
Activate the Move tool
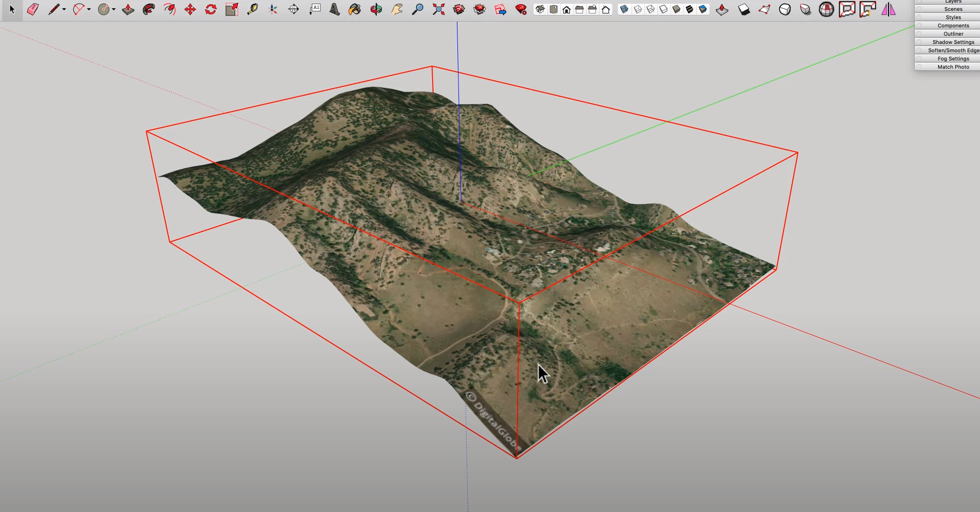pos(190,9)
